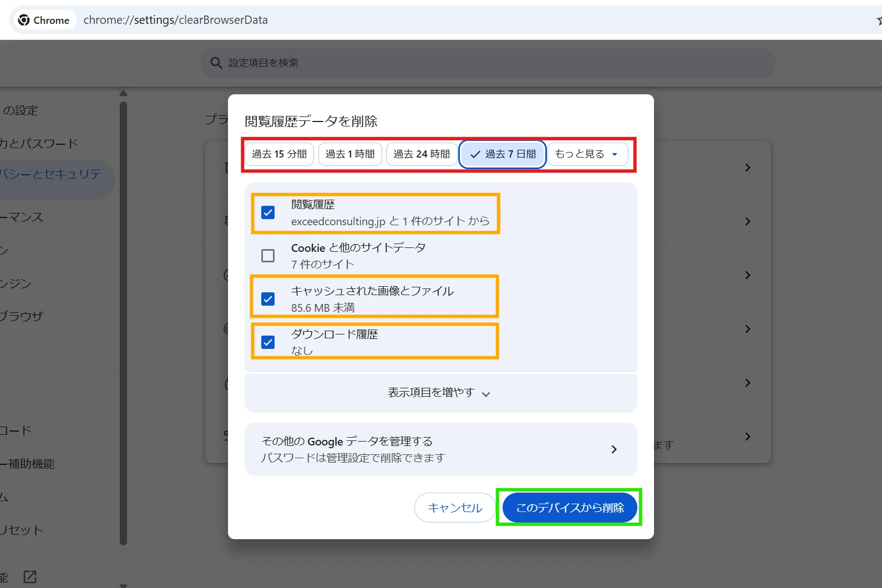Viewport: 882px width, 588px height.
Task: Uncheck the ダウンロード履歴 checkbox
Action: click(x=268, y=342)
